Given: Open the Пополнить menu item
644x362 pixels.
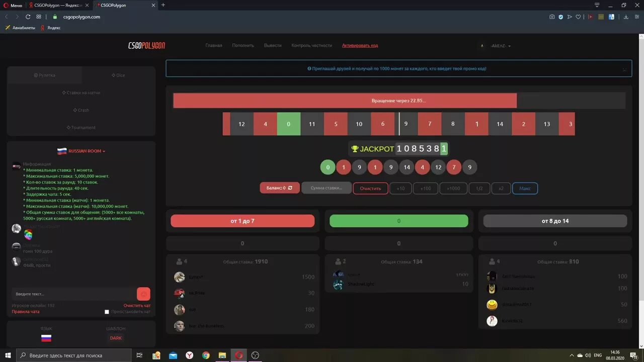Looking at the screenshot, I should click(243, 45).
